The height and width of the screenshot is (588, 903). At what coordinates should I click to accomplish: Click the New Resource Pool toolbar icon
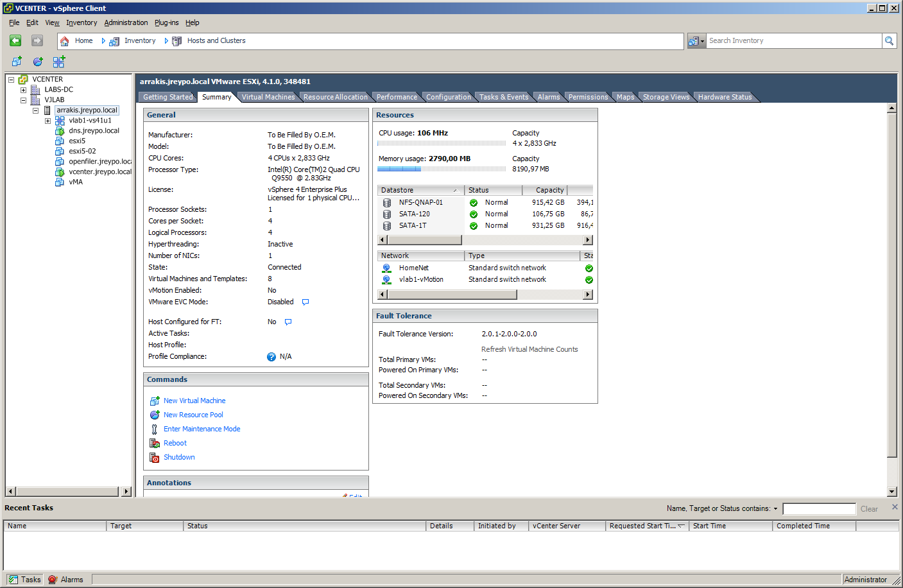(x=38, y=62)
